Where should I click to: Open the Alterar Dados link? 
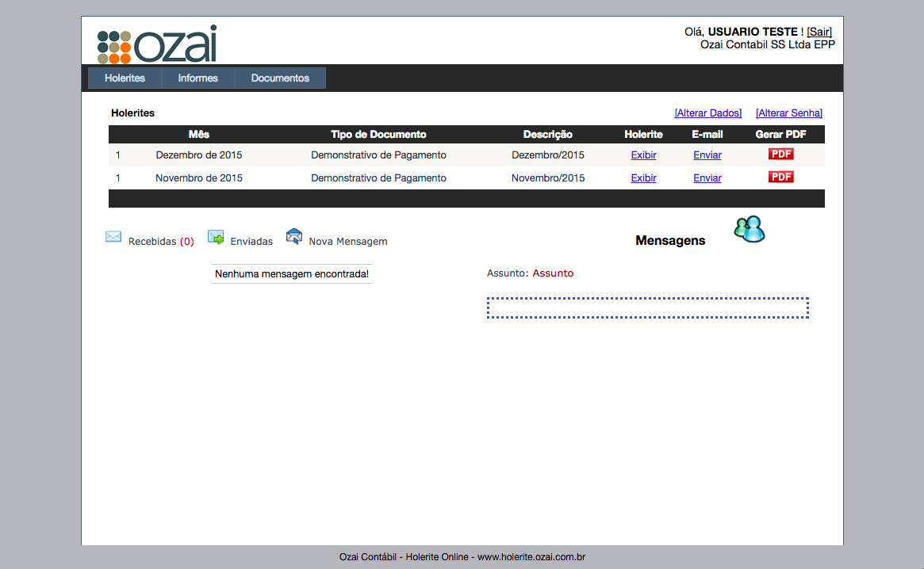pos(707,113)
